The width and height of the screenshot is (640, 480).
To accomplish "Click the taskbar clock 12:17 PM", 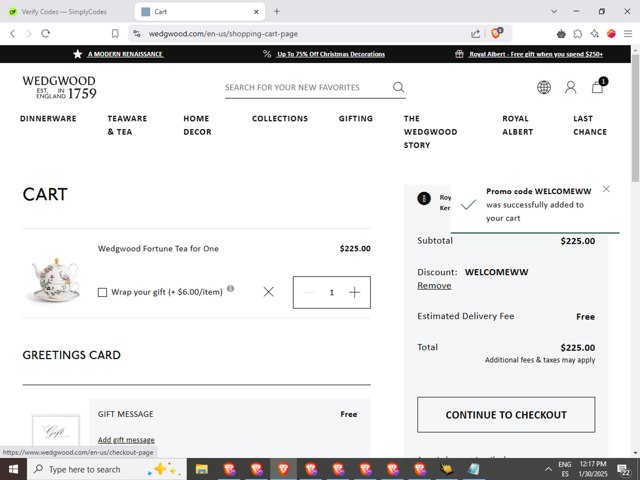I will point(593,469).
